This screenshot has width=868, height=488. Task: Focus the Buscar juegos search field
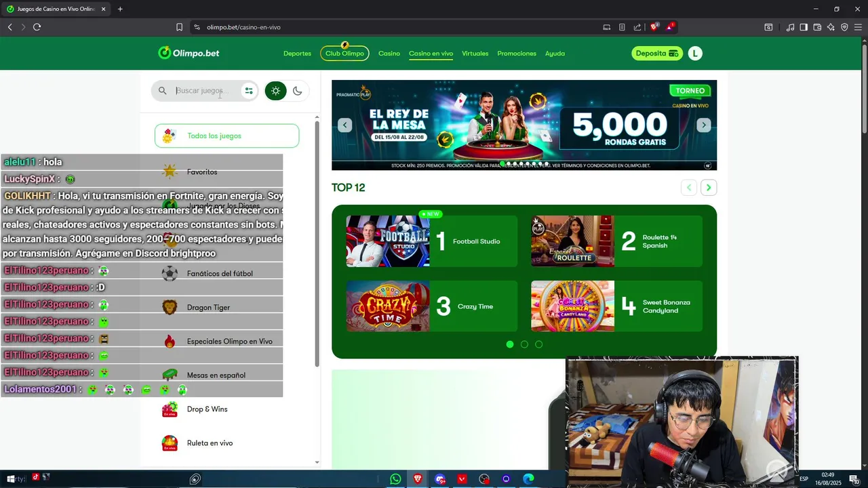[x=206, y=91]
